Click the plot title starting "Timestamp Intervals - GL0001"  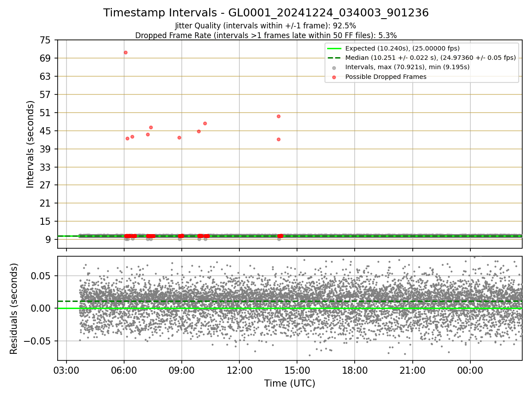click(x=266, y=13)
